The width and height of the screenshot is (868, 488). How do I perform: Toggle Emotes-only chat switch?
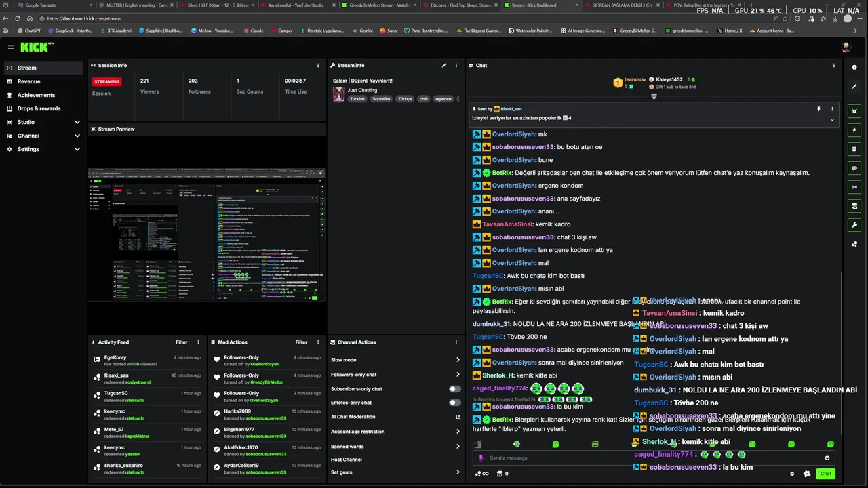pyautogui.click(x=454, y=403)
